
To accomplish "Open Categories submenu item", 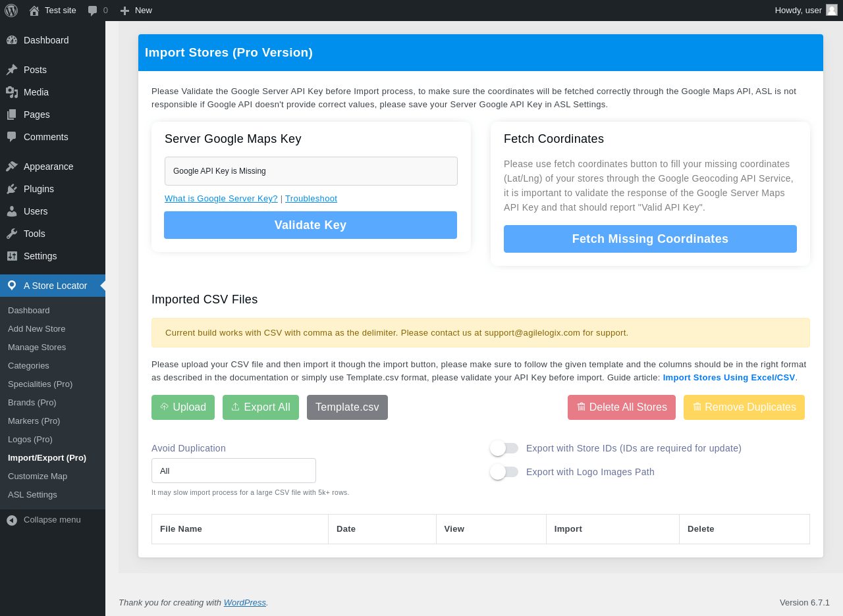I will [53, 366].
